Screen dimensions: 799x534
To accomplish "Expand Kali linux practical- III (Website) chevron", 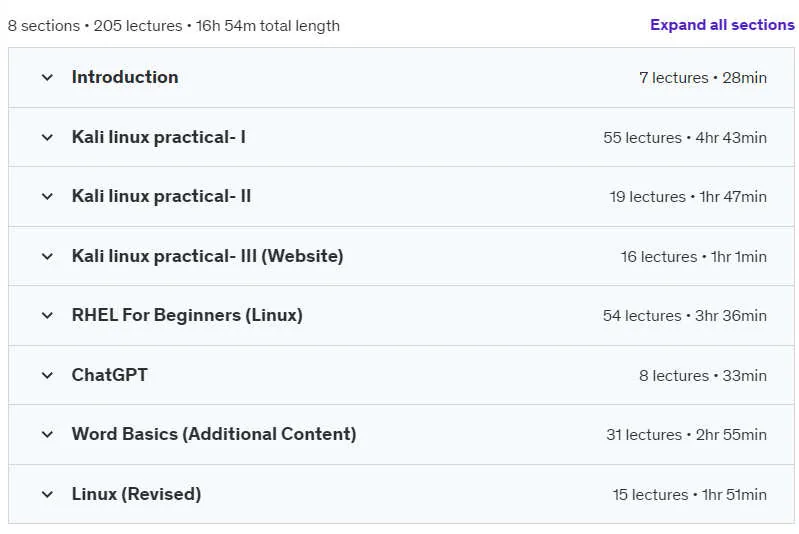I will [47, 256].
